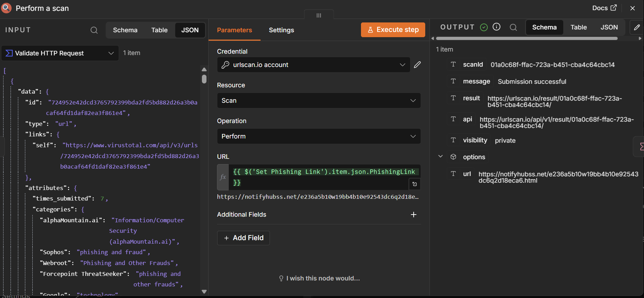The width and height of the screenshot is (644, 298).
Task: Select the input JSON view
Action: (x=190, y=30)
